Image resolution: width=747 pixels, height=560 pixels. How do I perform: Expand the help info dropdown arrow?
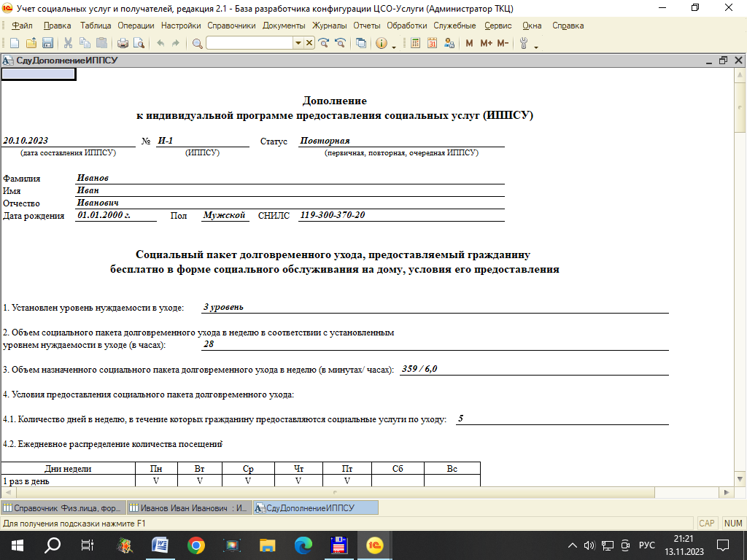click(x=394, y=45)
